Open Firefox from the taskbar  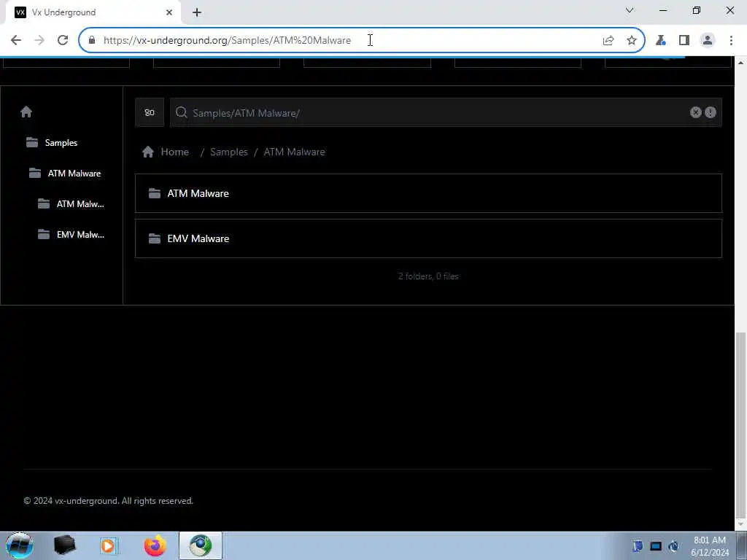pos(155,545)
